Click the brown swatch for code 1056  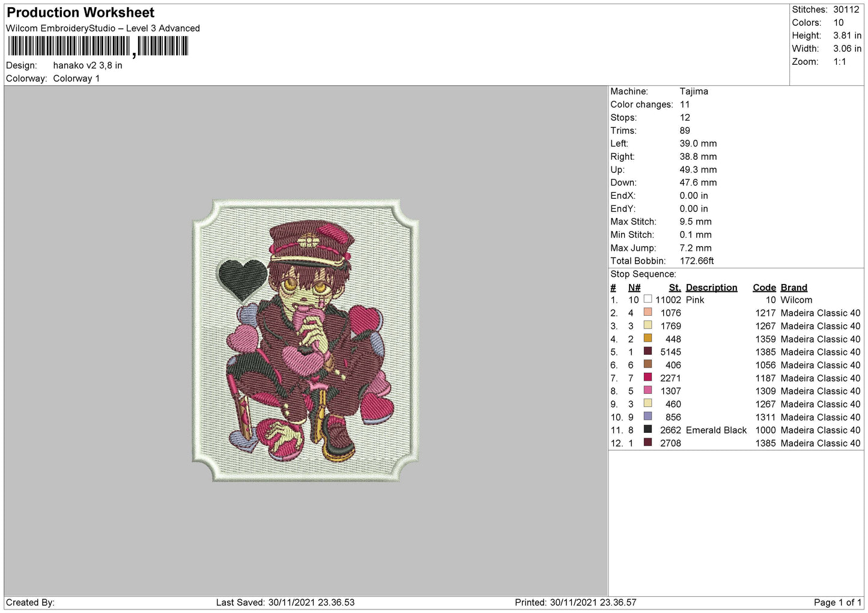(648, 364)
